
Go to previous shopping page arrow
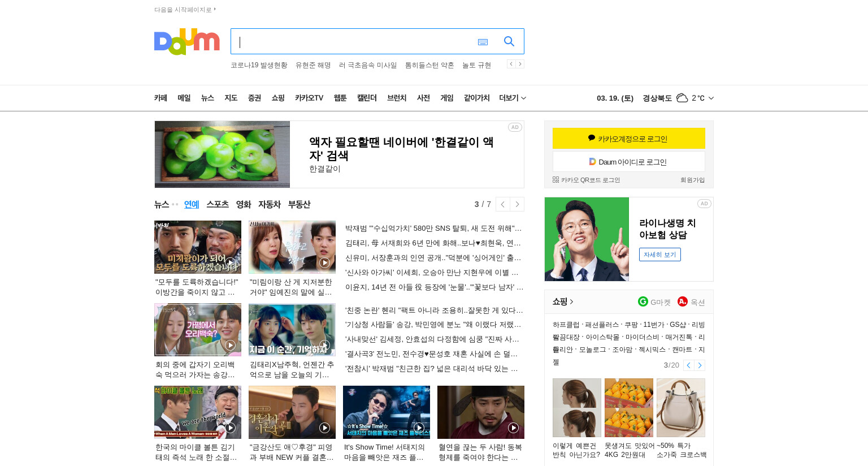pos(689,365)
